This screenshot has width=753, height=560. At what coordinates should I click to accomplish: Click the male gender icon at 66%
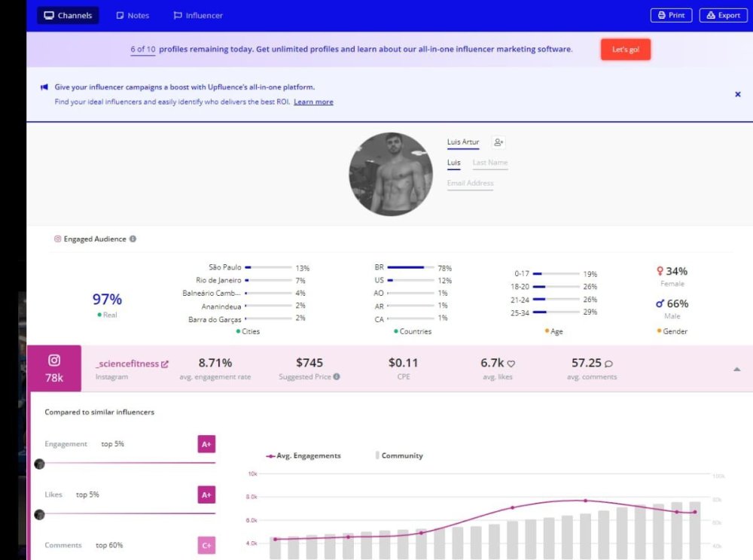[x=660, y=304]
